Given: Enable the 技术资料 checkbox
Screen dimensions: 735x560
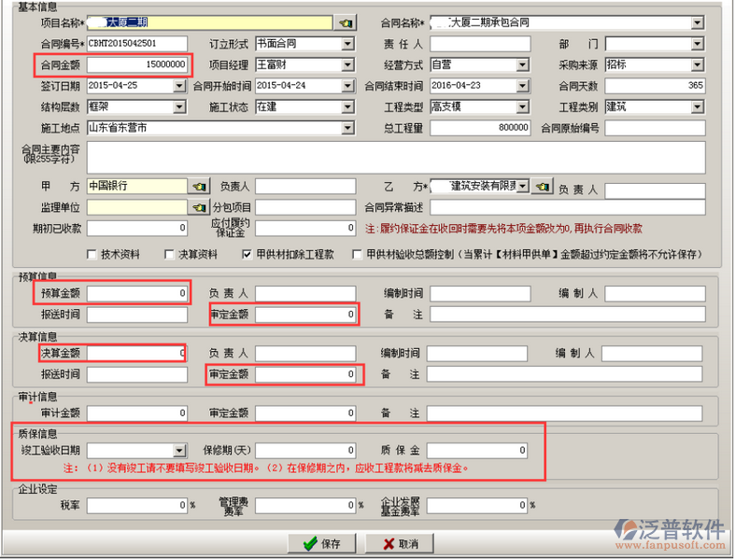Looking at the screenshot, I should (x=92, y=254).
